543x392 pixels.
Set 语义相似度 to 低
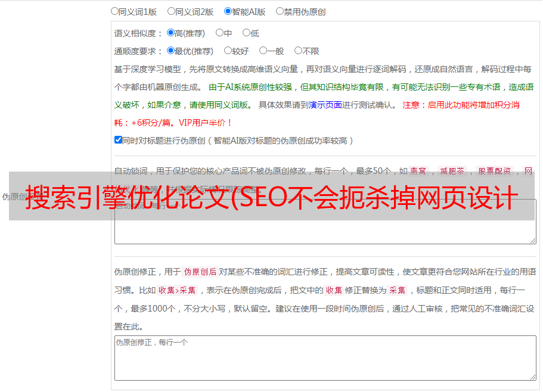click(246, 33)
